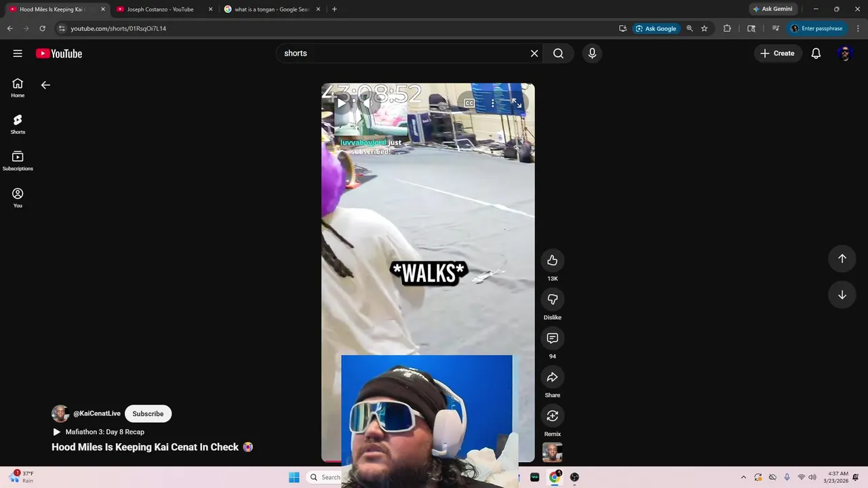Image resolution: width=868 pixels, height=488 pixels.
Task: Play the Short video
Action: [342, 103]
